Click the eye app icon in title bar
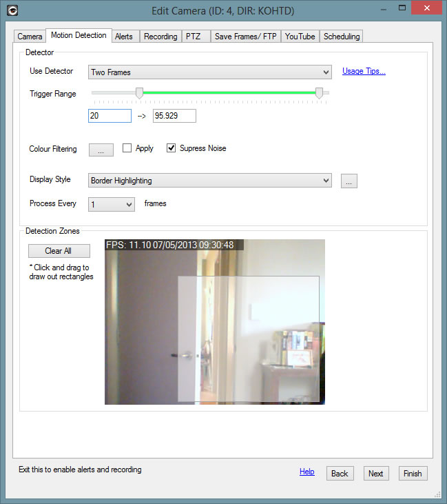The height and width of the screenshot is (504, 447). coord(12,11)
